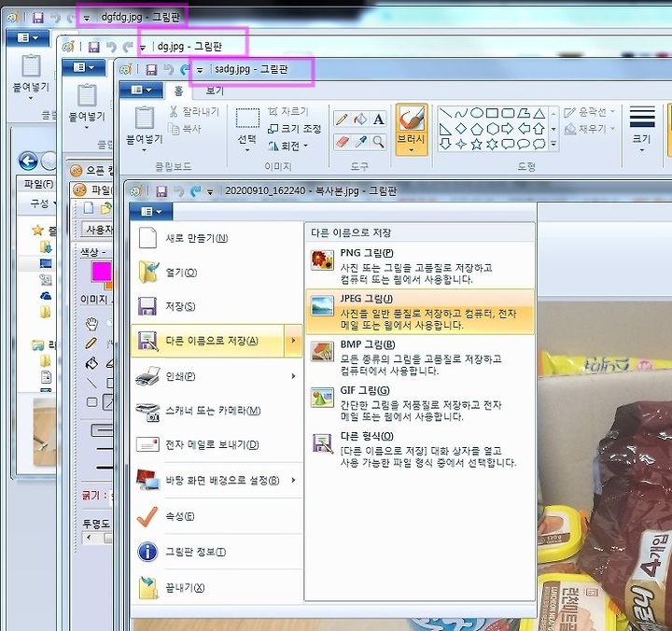This screenshot has height=631, width=672.
Task: Click 다른 이름으로 저장(A) menu entry
Action: [x=207, y=341]
